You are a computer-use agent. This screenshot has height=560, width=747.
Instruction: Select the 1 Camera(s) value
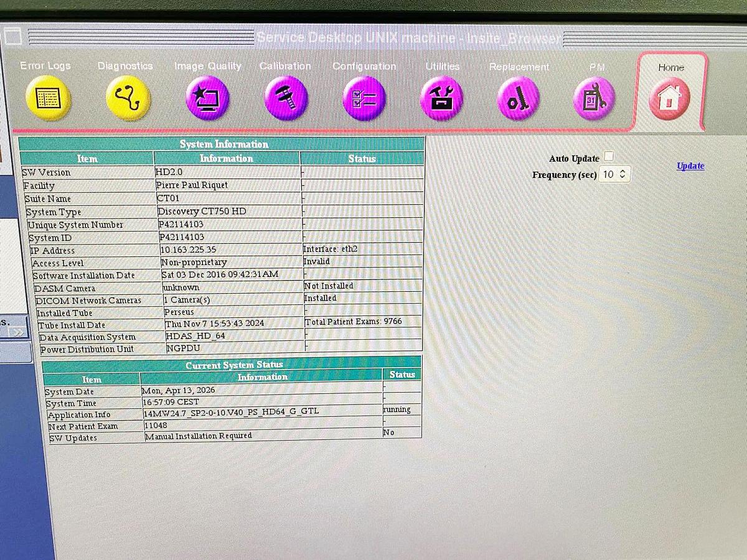click(187, 300)
